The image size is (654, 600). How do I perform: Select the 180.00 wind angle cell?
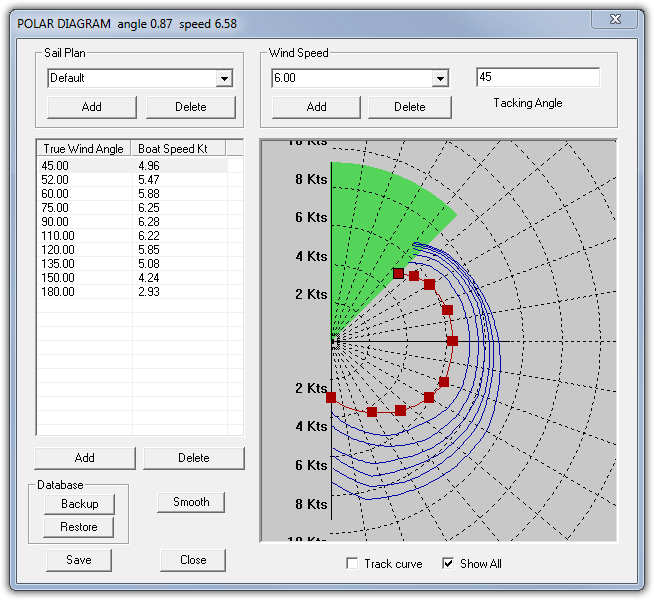[x=58, y=292]
